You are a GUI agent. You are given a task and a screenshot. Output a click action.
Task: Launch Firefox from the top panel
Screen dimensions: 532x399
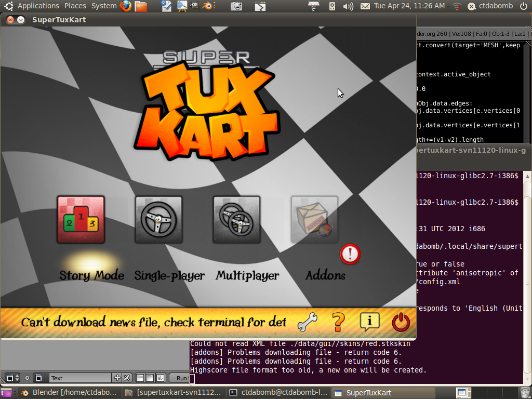pyautogui.click(x=126, y=6)
